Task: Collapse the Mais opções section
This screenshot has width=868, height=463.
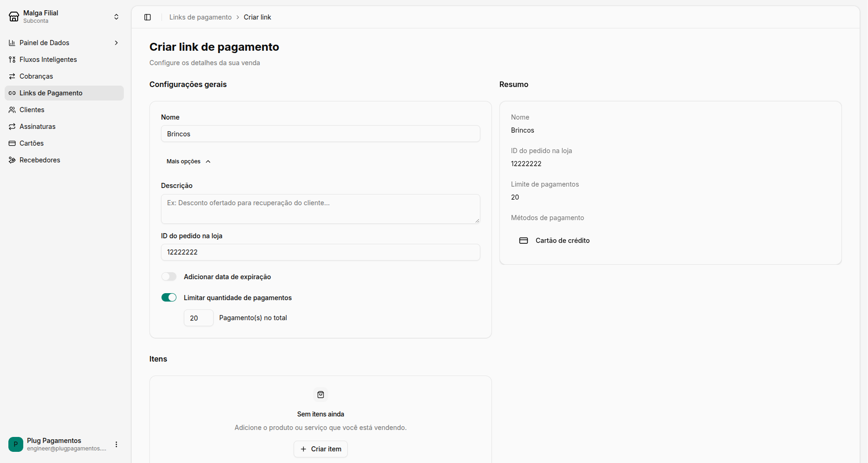Action: coord(188,161)
